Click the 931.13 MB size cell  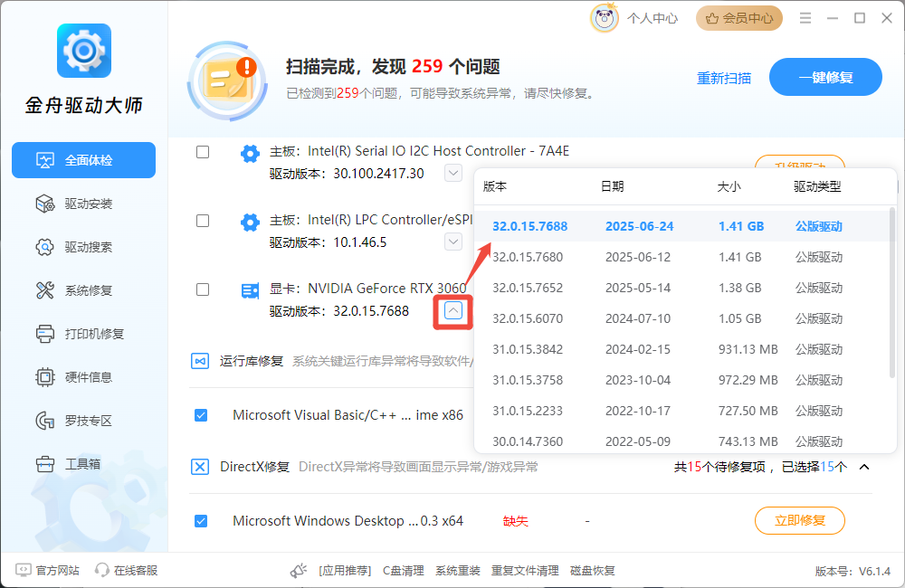[748, 349]
